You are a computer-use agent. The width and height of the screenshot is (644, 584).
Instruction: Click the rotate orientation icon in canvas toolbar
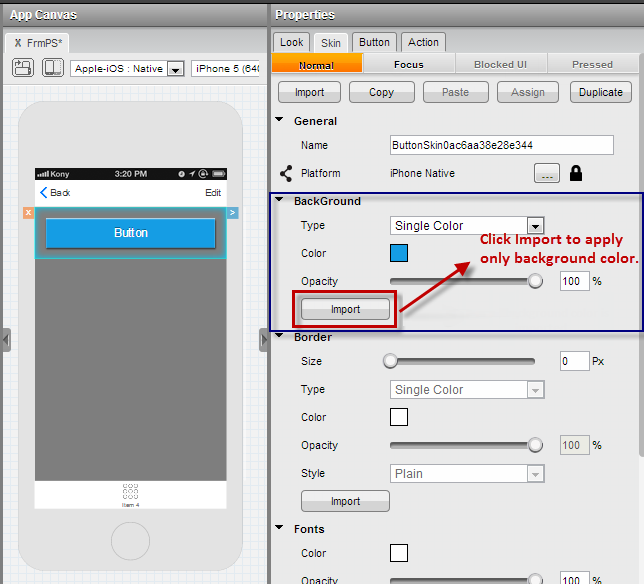tap(23, 68)
